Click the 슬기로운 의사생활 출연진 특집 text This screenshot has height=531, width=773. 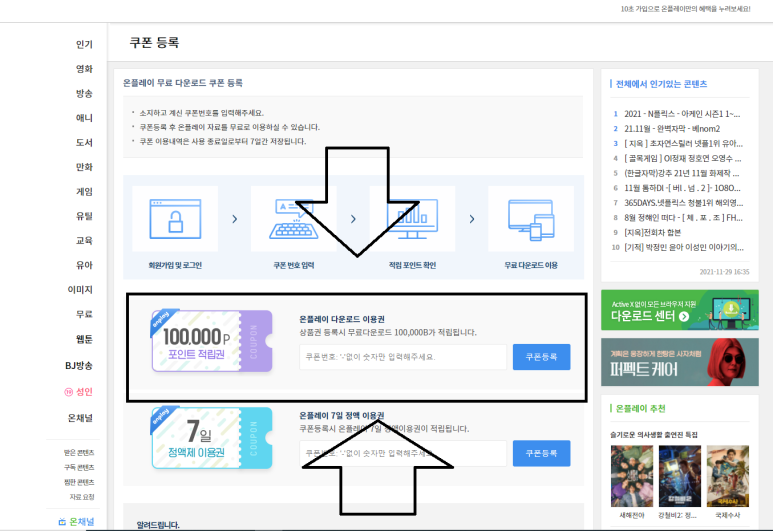pyautogui.click(x=654, y=435)
